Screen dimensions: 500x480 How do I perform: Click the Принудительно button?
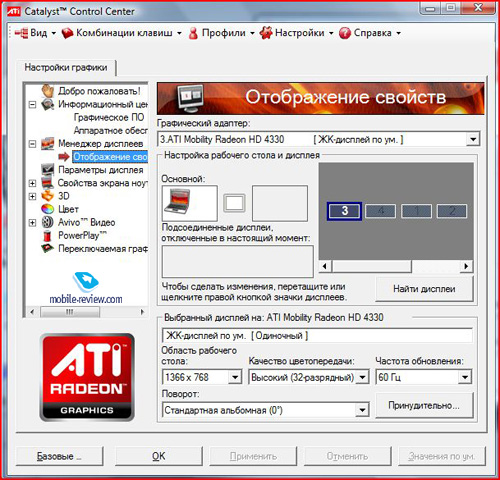(x=424, y=406)
